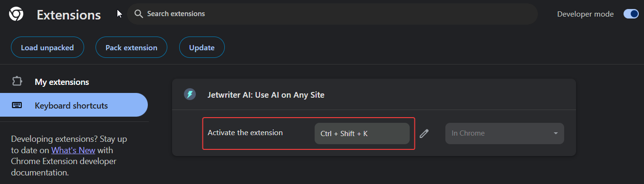The width and height of the screenshot is (644, 184).
Task: Select the Keyboard shortcuts sidebar item
Action: tap(74, 105)
